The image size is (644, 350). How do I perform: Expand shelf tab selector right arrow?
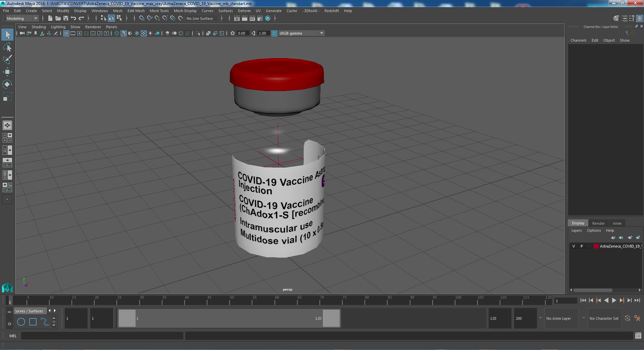[x=55, y=311]
